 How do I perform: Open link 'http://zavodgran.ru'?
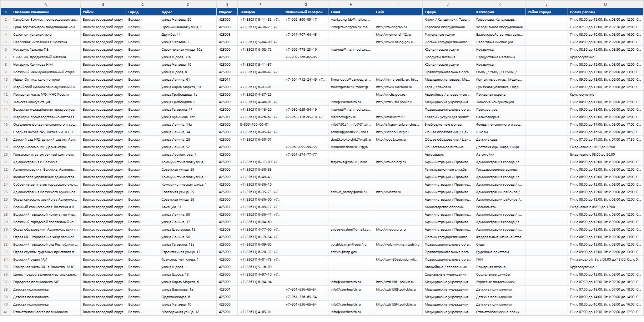pyautogui.click(x=391, y=27)
